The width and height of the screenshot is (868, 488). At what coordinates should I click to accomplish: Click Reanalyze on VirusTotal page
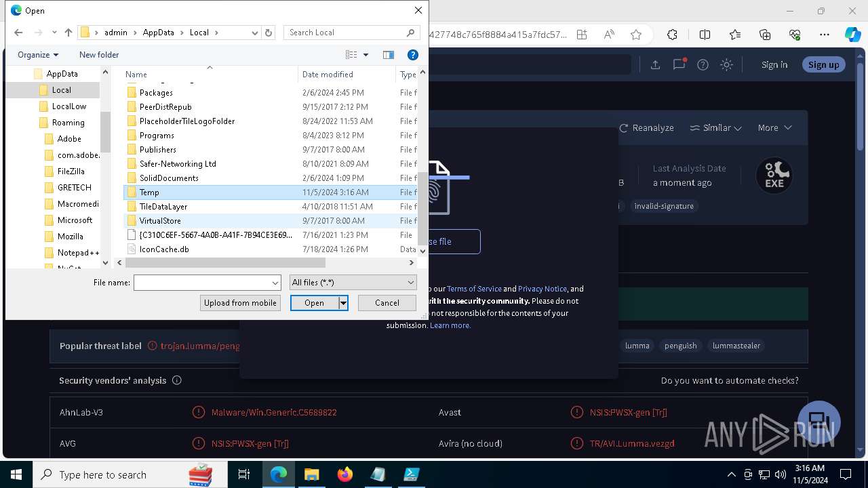pyautogui.click(x=646, y=127)
